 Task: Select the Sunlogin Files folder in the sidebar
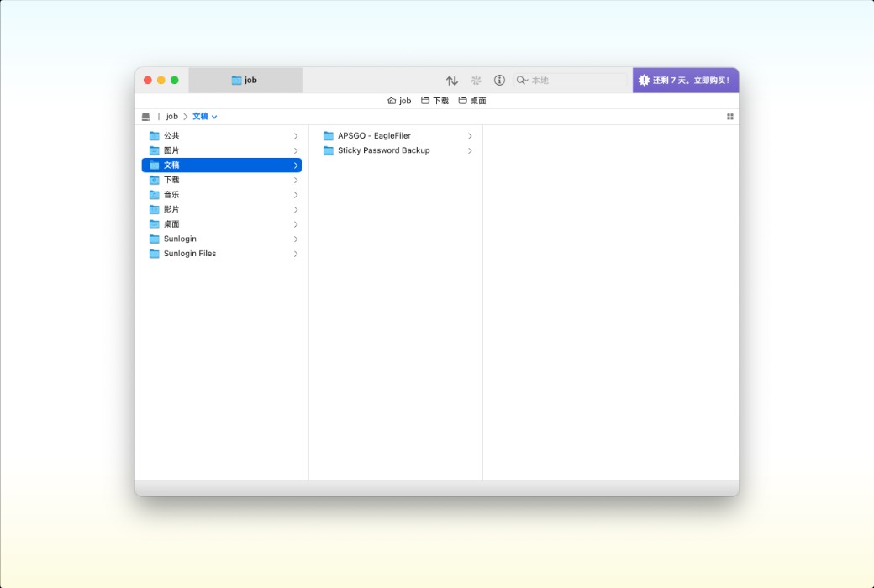point(188,253)
